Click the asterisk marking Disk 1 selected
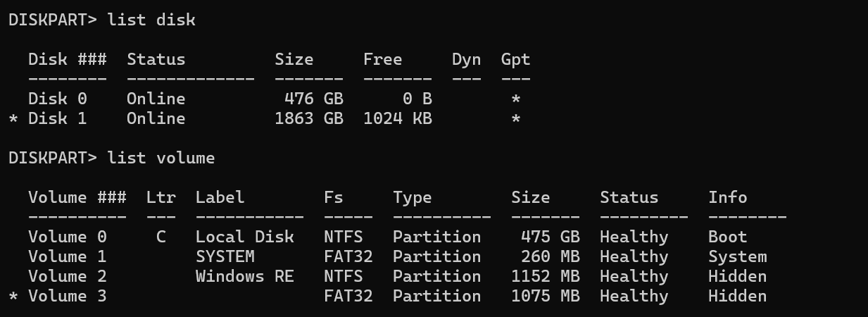868x317 pixels. tap(13, 120)
